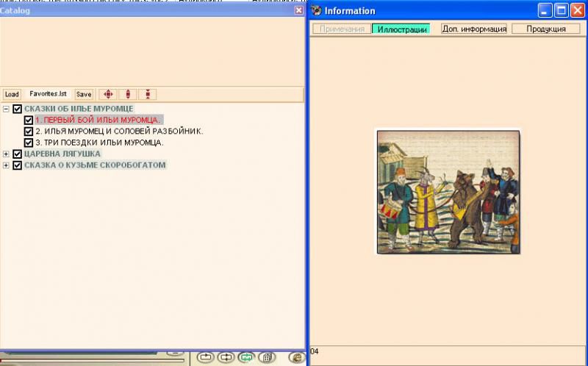Image resolution: width=588 pixels, height=366 pixels.
Task: Click the red collapse-vertically arrows icon
Action: (x=148, y=94)
